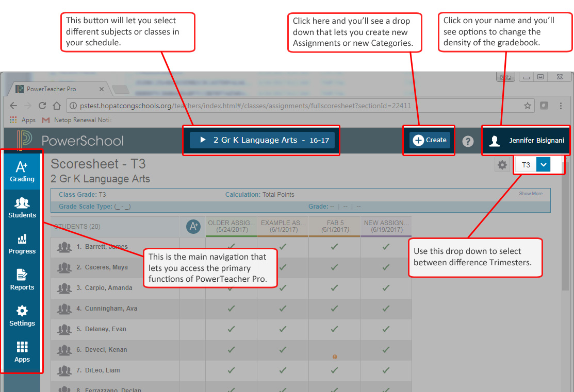The image size is (574, 392).
Task: Click the student icon for Carpio, Amanda
Action: [64, 288]
